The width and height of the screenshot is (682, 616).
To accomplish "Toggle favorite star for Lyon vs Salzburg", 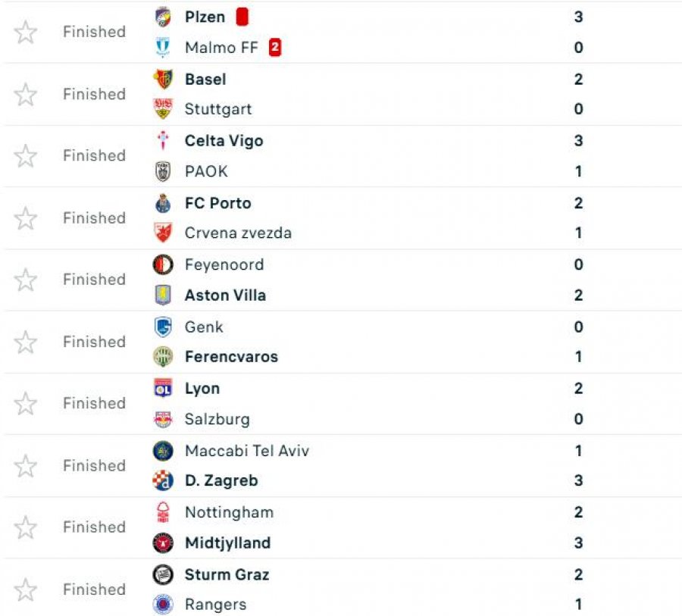I will coord(26,403).
